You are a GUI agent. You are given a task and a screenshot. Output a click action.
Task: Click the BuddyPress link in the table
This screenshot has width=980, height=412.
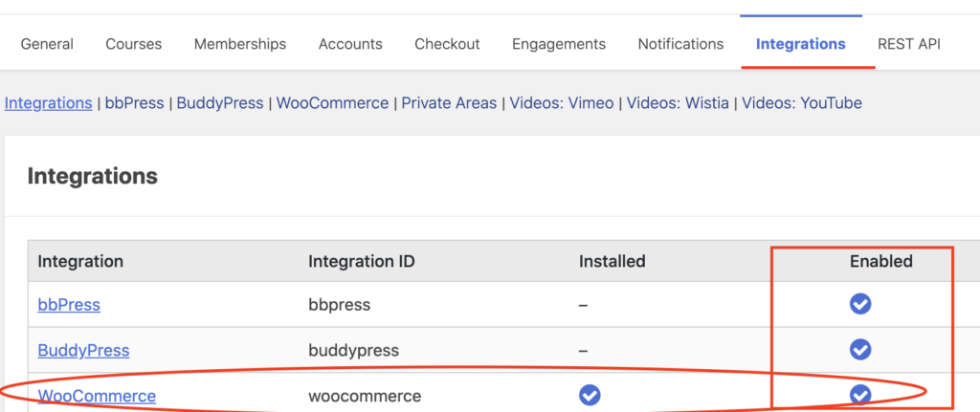pos(84,350)
